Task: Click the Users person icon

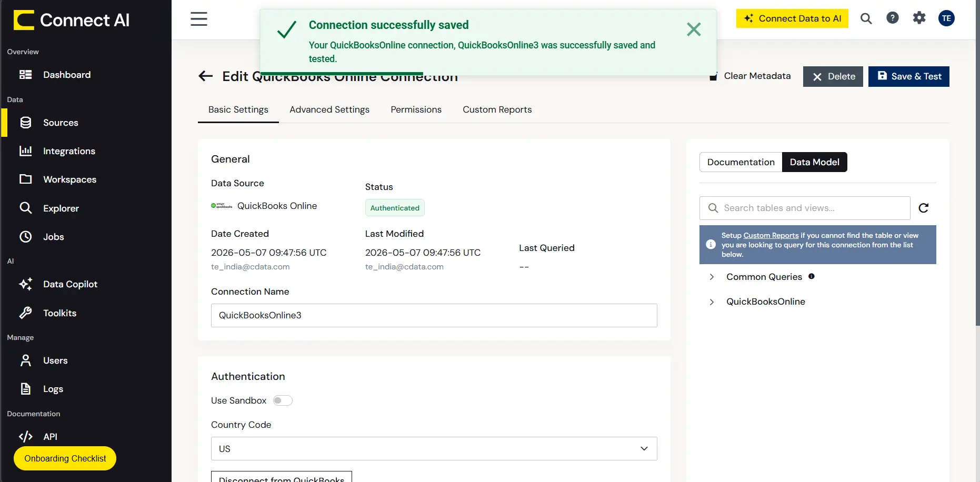Action: pos(25,360)
